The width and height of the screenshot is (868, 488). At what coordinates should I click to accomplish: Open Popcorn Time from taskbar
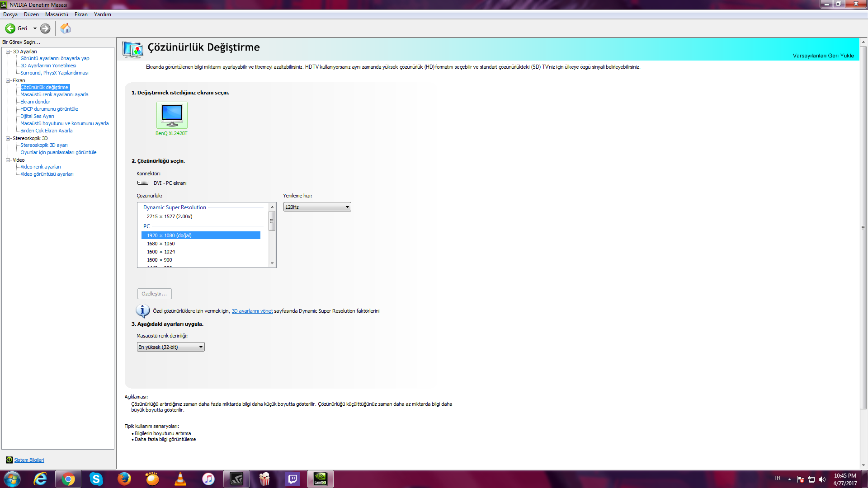pos(264,479)
